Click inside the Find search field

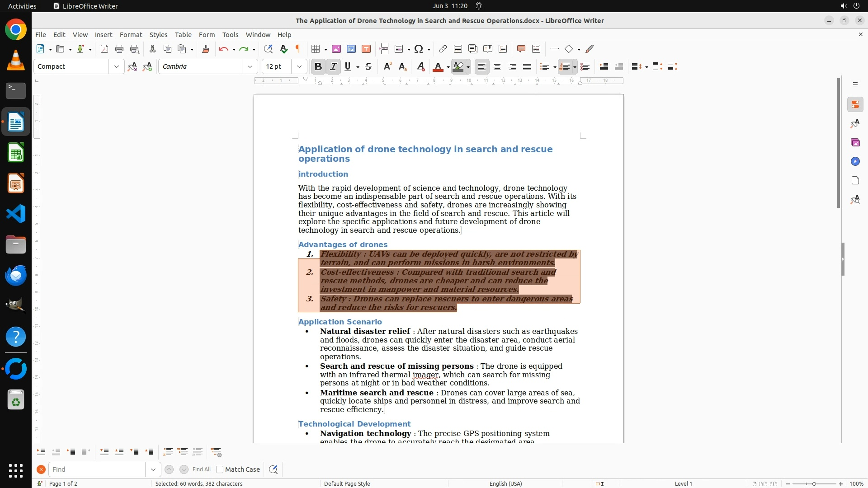(97, 469)
